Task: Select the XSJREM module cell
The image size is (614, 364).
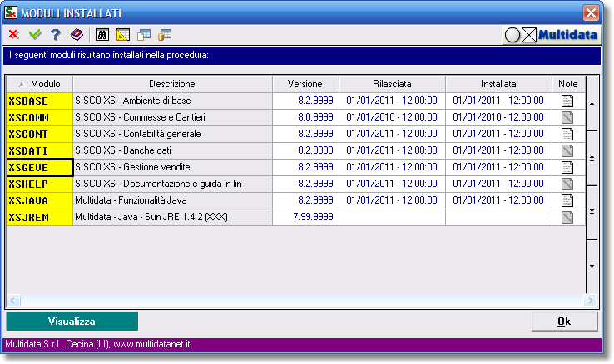Action: click(x=40, y=217)
